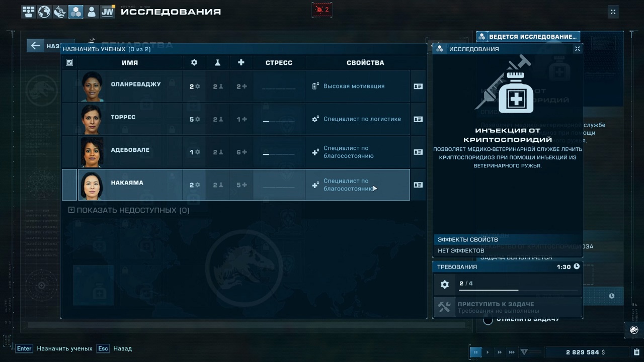Pause the game with the pause control

click(475, 352)
